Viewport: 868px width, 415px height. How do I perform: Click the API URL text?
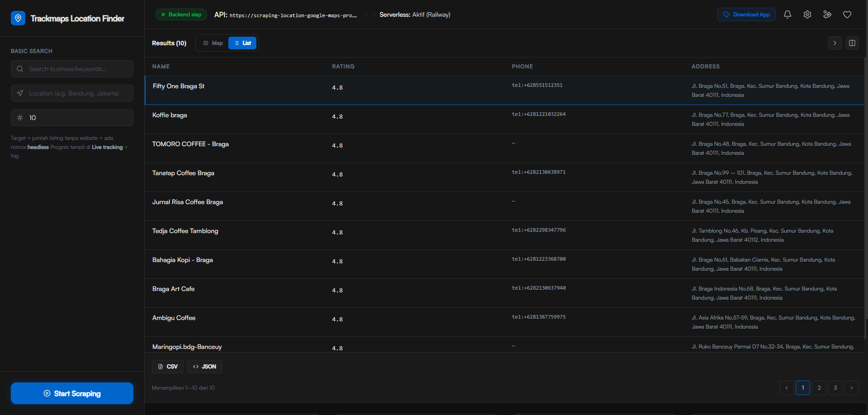coord(293,15)
